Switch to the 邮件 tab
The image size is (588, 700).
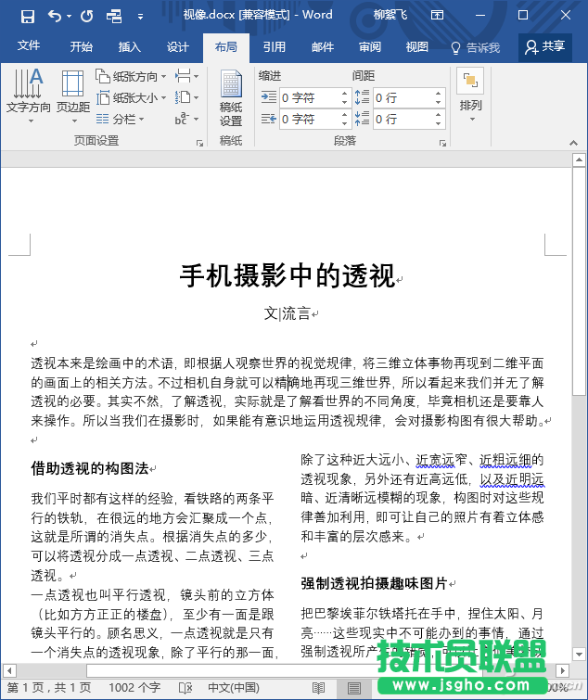click(323, 47)
